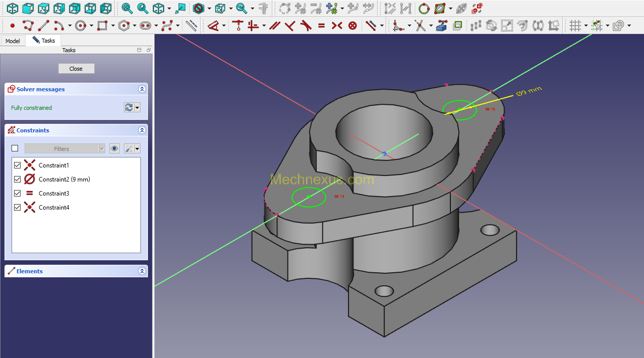
Task: Apply the Symmetric constraint tool
Action: (337, 26)
